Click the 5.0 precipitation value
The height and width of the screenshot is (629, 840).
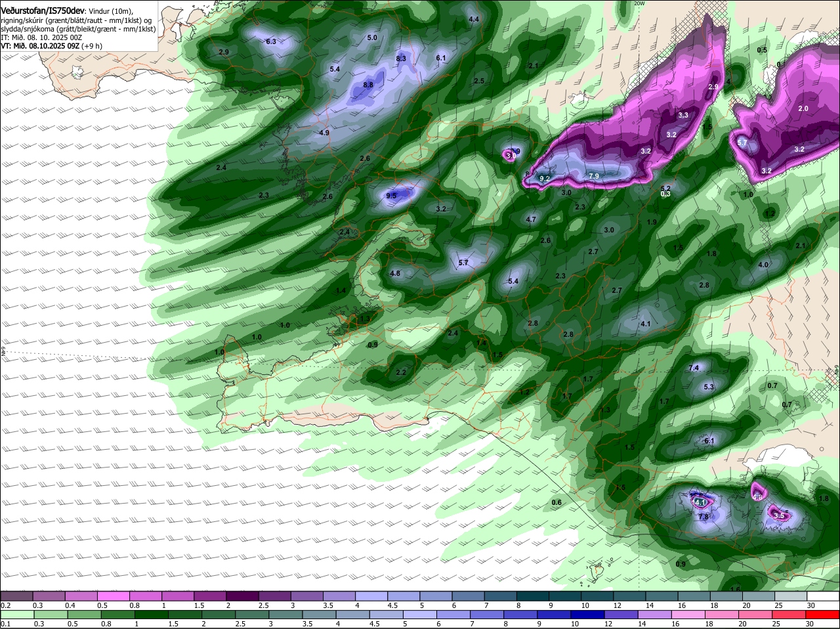click(372, 37)
